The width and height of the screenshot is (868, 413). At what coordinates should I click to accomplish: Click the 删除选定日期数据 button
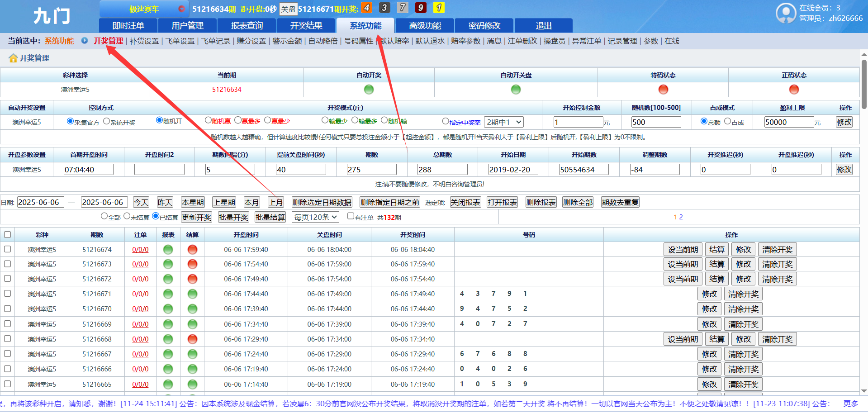click(322, 202)
